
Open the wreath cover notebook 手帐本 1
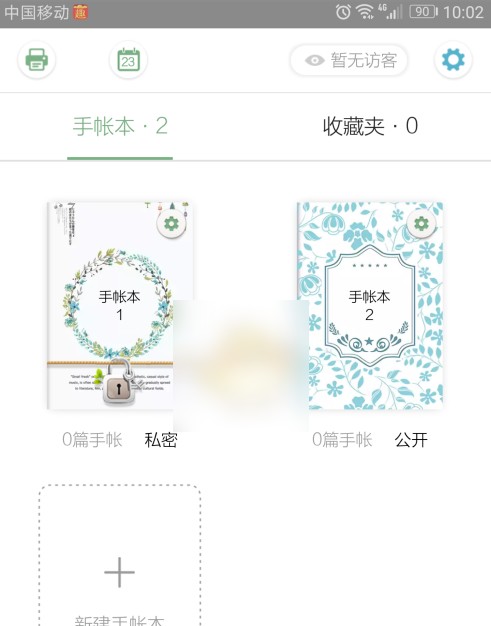pyautogui.click(x=118, y=306)
